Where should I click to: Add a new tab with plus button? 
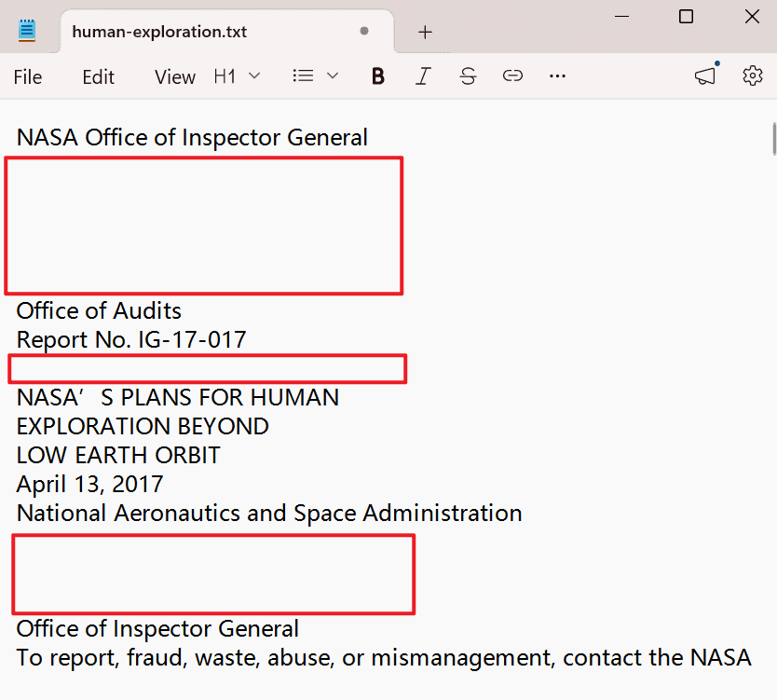coord(425,33)
